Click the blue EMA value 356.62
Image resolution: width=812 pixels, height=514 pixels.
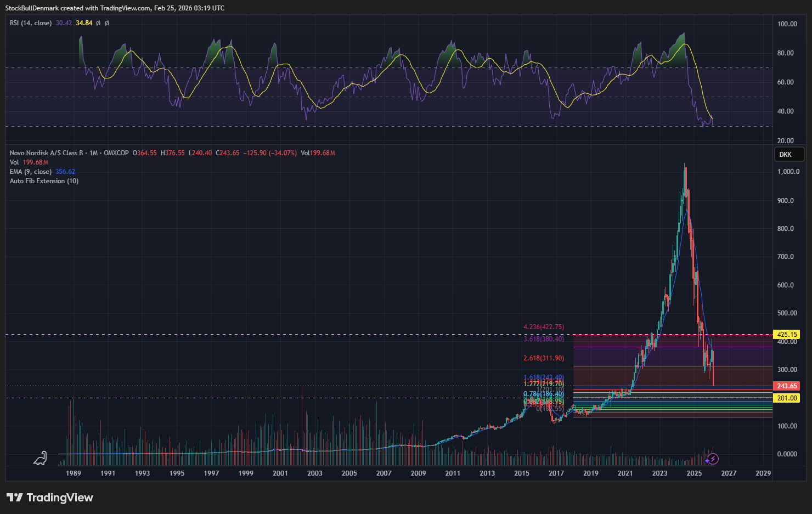(x=65, y=172)
